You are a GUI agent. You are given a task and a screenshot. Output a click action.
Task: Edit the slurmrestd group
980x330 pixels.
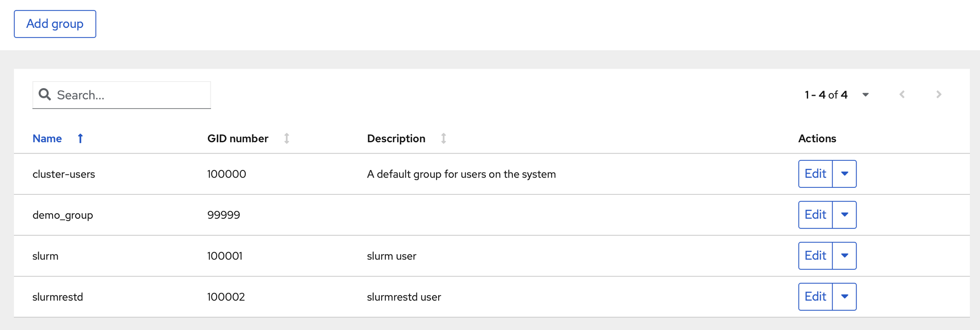coord(815,297)
